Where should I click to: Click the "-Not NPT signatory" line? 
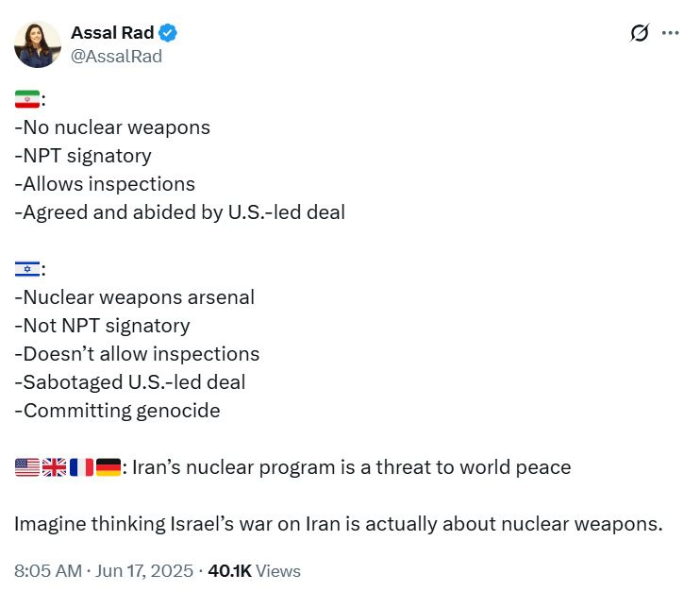coord(102,326)
